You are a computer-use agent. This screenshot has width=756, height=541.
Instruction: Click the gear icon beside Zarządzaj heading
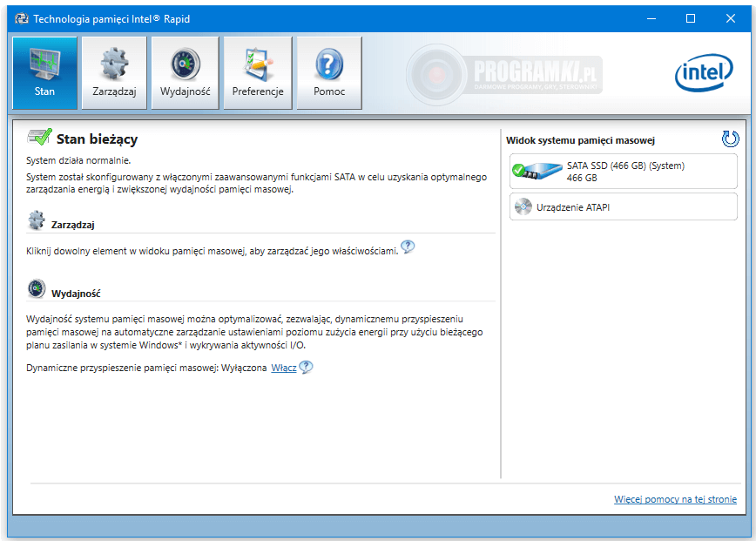(37, 220)
